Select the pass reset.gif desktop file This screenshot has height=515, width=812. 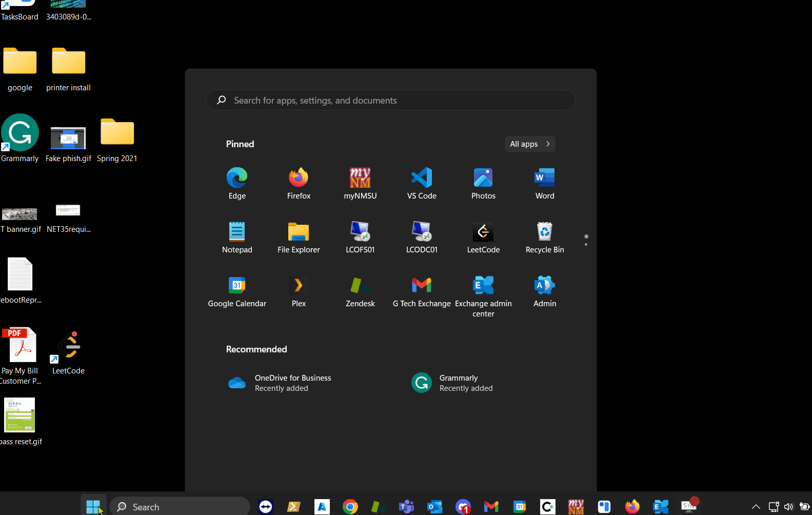(21, 422)
